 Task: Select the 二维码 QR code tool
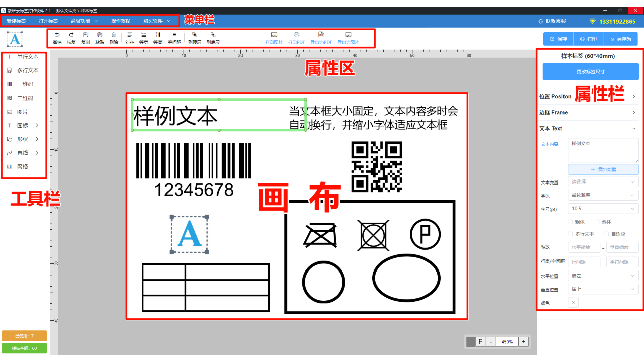point(23,98)
